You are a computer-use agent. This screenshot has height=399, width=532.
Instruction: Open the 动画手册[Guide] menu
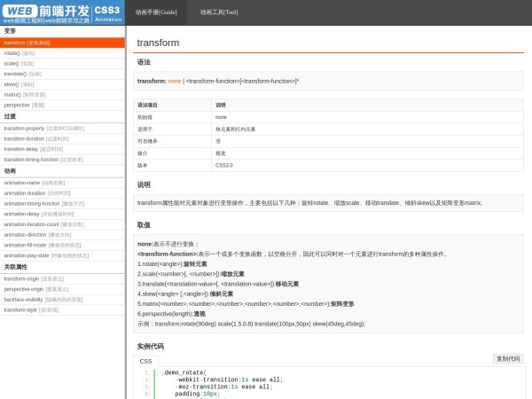[156, 12]
